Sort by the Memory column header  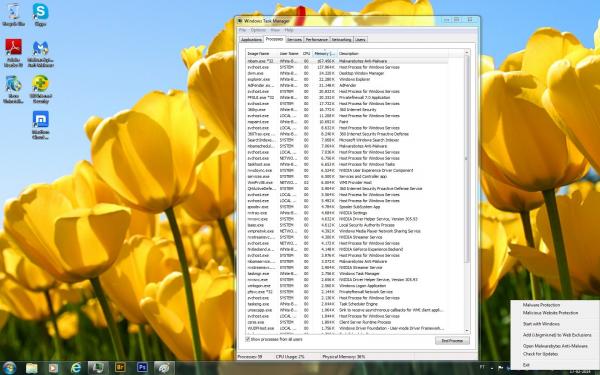click(324, 54)
